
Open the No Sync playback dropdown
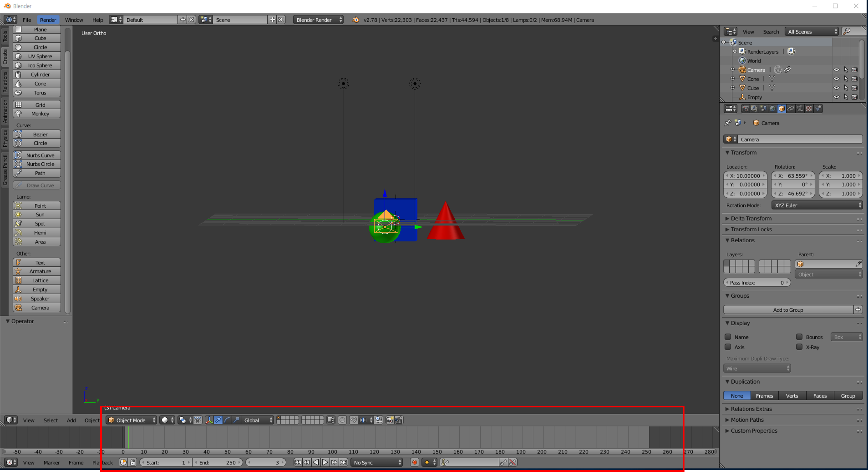(x=377, y=463)
